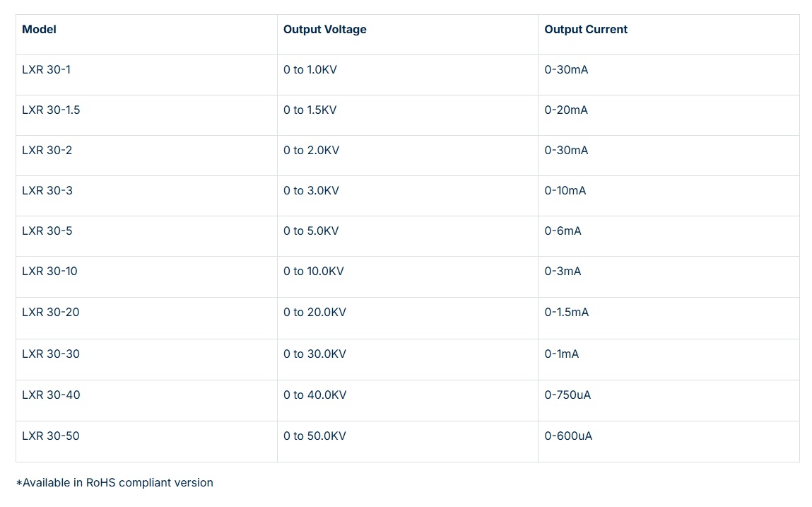Click the RoHS compliant version footnote
Screen dimensions: 812x507
pos(114,483)
